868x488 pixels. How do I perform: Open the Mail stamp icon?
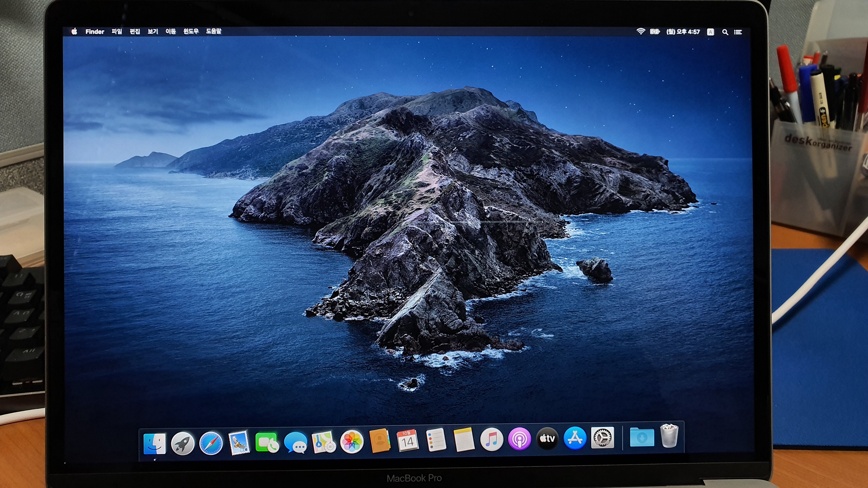(239, 443)
